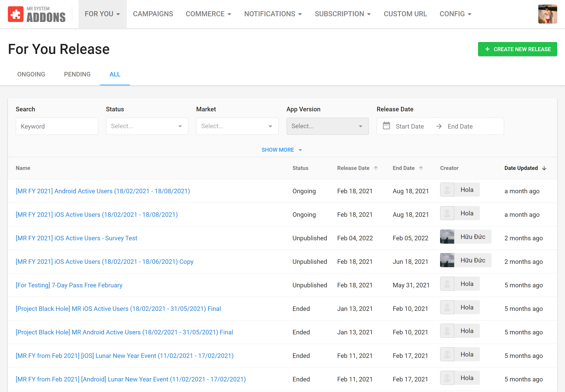
Task: Open the For You nav menu
Action: point(102,14)
